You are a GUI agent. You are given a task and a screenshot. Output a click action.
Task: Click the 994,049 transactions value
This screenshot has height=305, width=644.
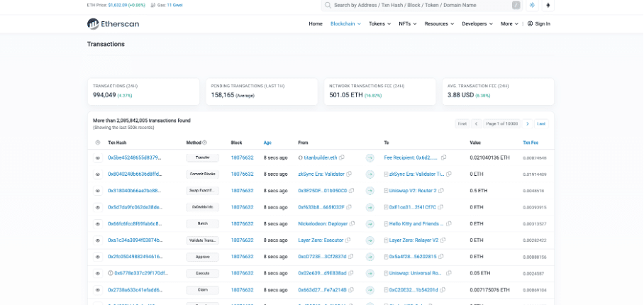point(104,95)
